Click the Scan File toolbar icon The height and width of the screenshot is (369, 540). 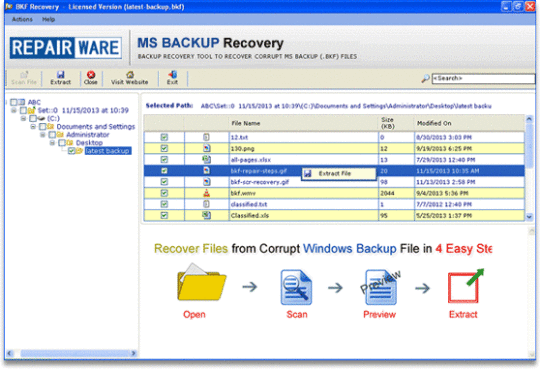(24, 75)
